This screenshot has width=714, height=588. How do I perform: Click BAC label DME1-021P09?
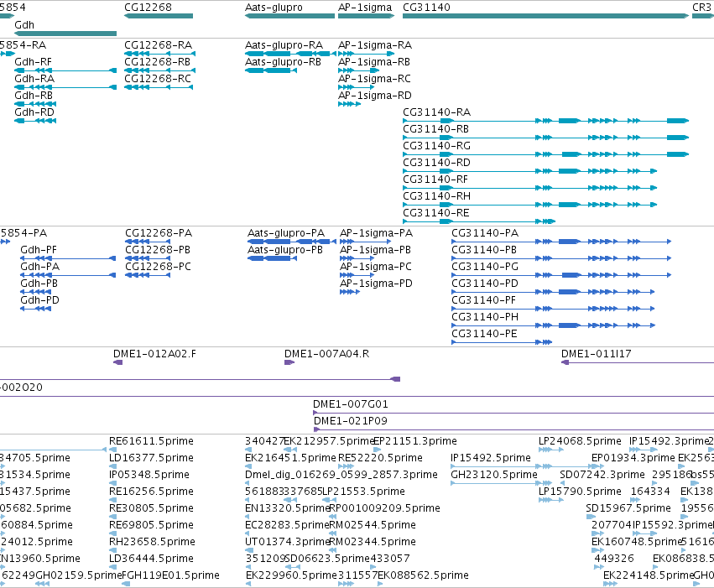click(350, 421)
